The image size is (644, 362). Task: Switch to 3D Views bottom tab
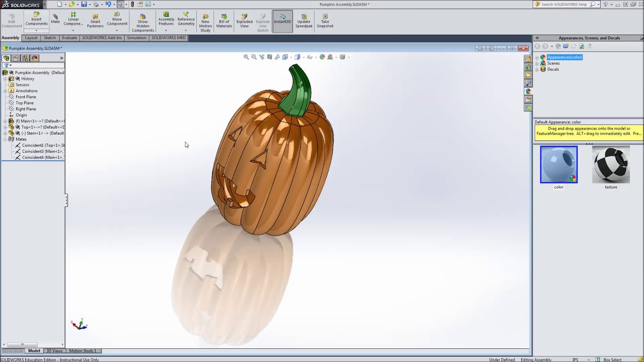pyautogui.click(x=54, y=350)
